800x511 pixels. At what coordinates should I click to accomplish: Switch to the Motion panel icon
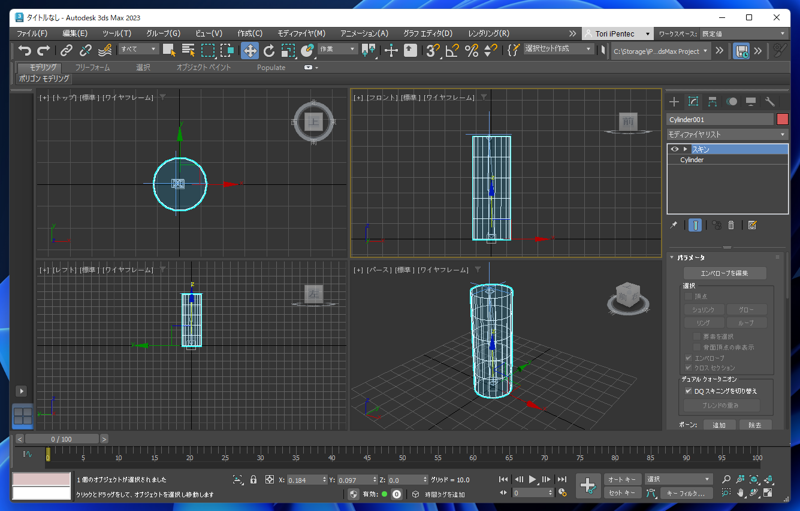pos(732,101)
